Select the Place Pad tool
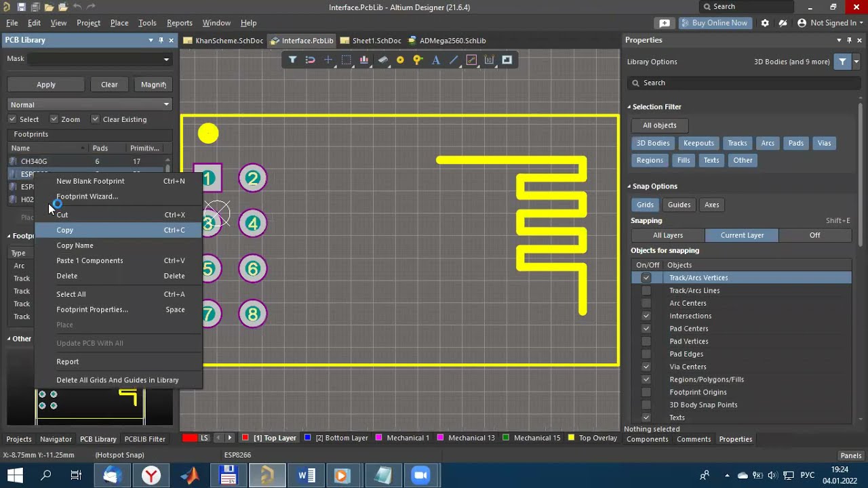Image resolution: width=868 pixels, height=488 pixels. pos(400,60)
